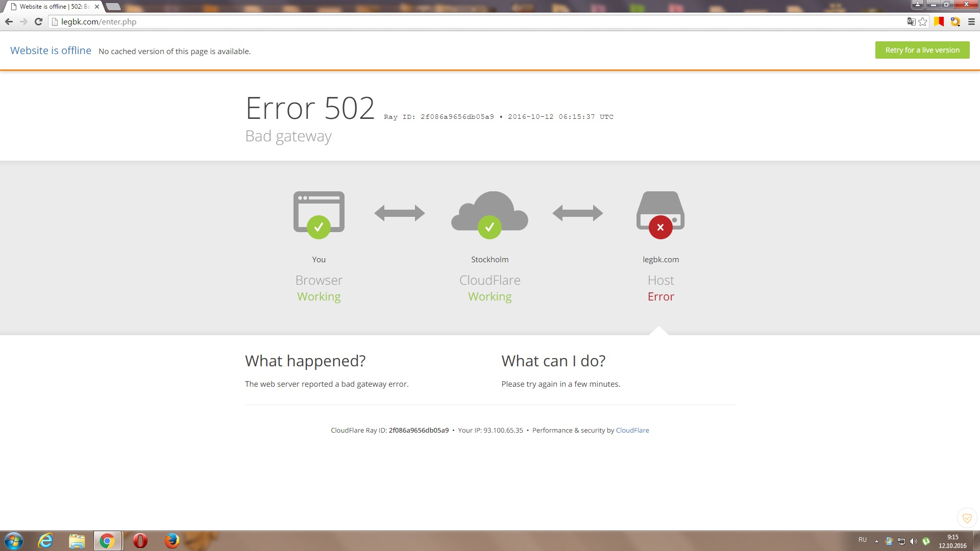
Task: Click 'Retry for a live version' button
Action: (922, 50)
